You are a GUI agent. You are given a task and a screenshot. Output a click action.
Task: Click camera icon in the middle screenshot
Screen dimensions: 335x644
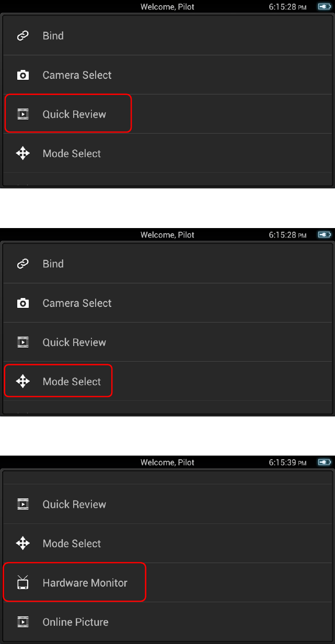(23, 303)
